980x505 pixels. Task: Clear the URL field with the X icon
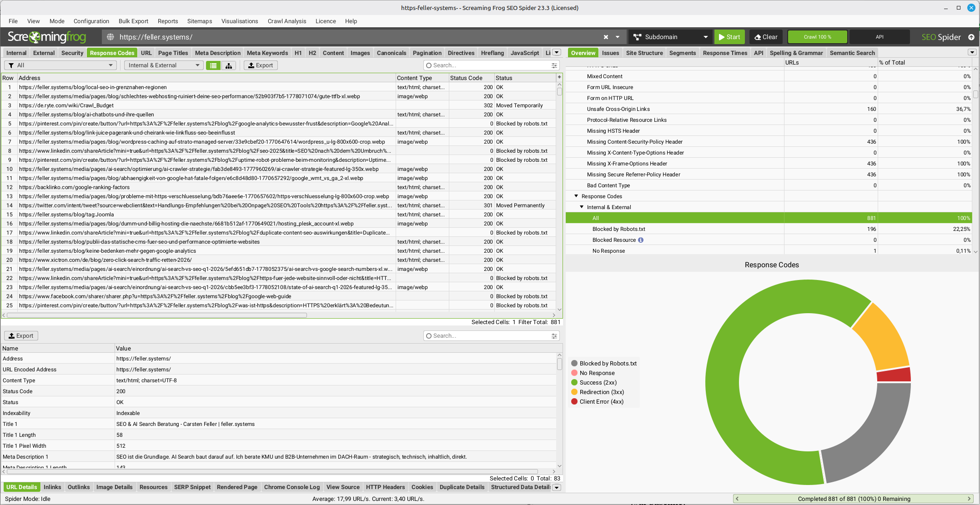tap(606, 37)
